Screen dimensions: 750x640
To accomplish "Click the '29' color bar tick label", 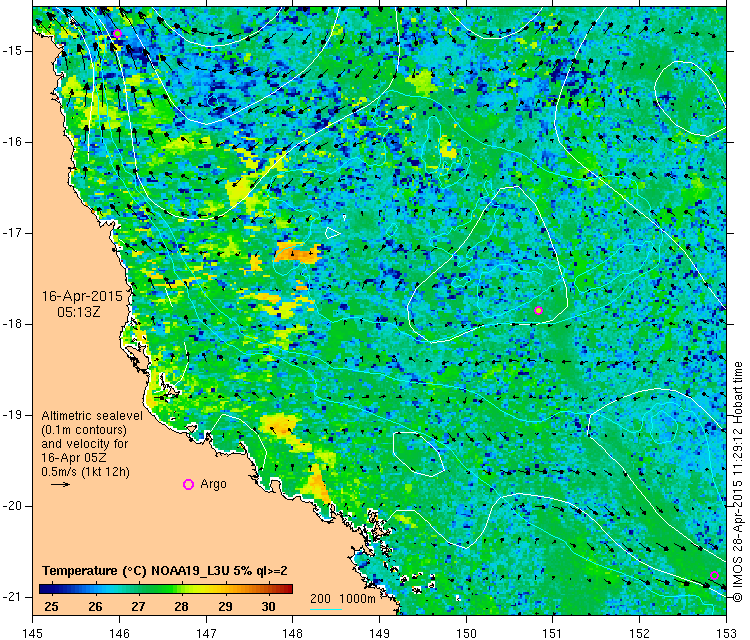I will coord(225,607).
